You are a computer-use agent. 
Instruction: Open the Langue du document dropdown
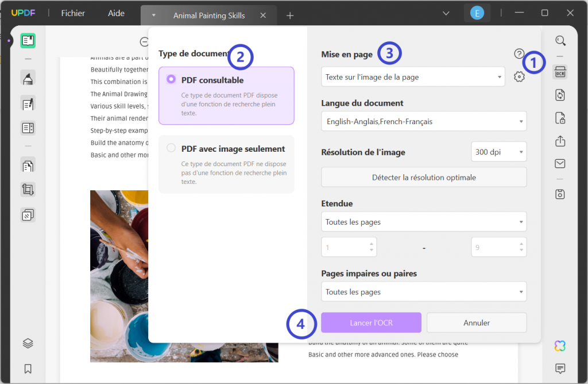[423, 121]
